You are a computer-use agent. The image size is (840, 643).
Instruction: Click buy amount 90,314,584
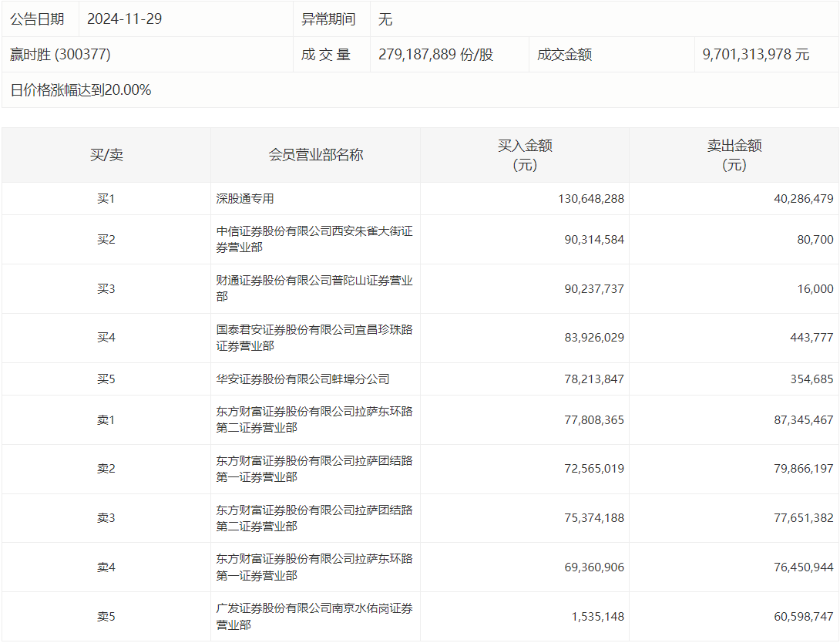594,240
